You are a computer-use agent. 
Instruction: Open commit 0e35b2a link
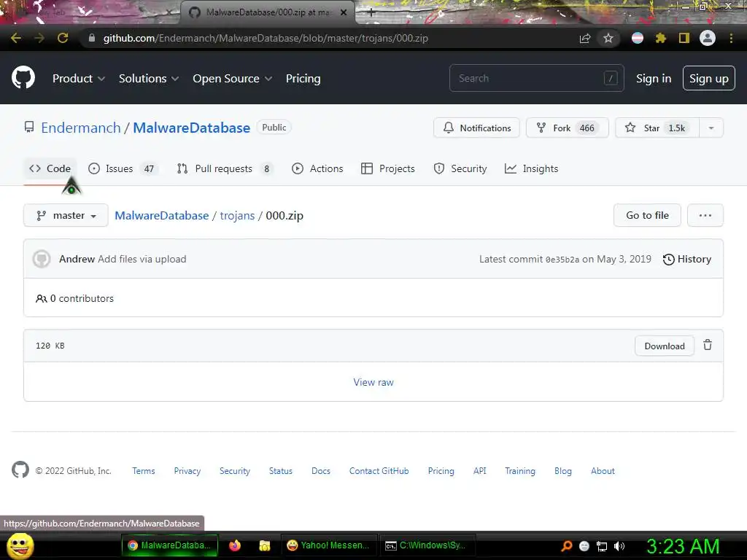click(x=562, y=260)
